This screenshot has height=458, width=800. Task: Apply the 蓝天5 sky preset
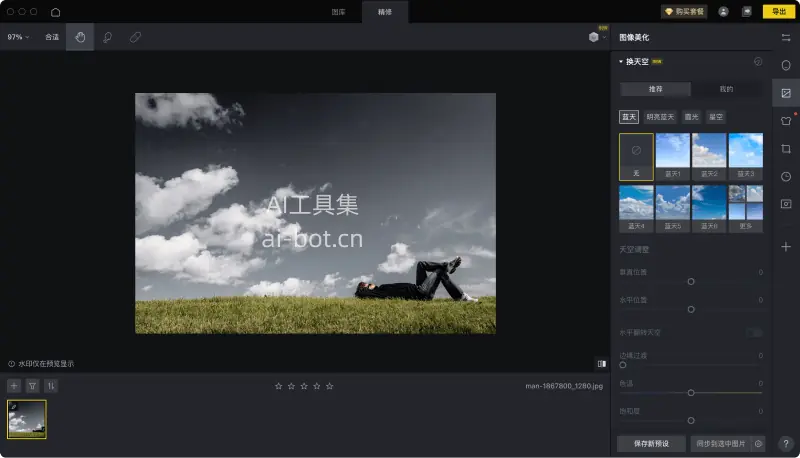pos(673,209)
